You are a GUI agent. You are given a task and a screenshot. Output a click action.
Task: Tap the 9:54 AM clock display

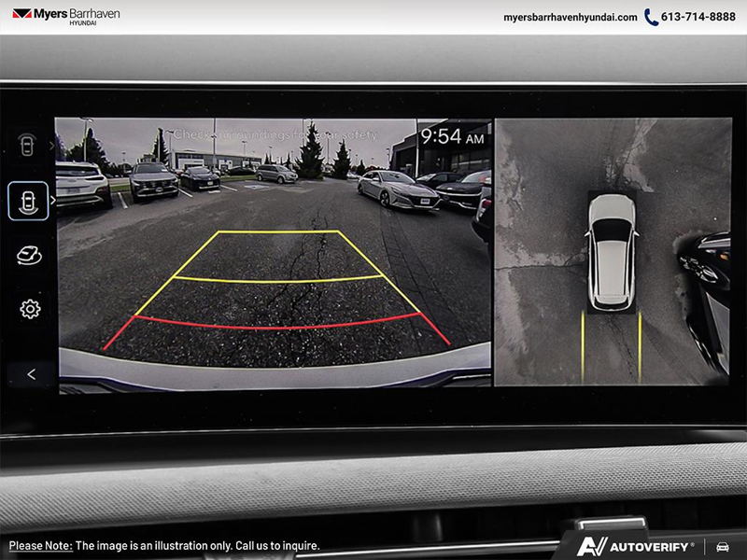(x=452, y=138)
